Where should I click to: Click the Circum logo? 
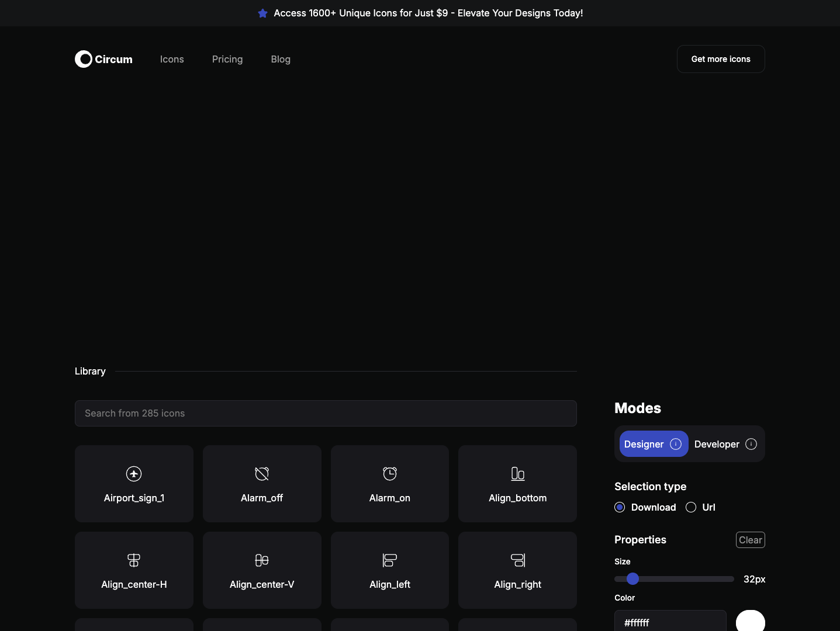[104, 59]
